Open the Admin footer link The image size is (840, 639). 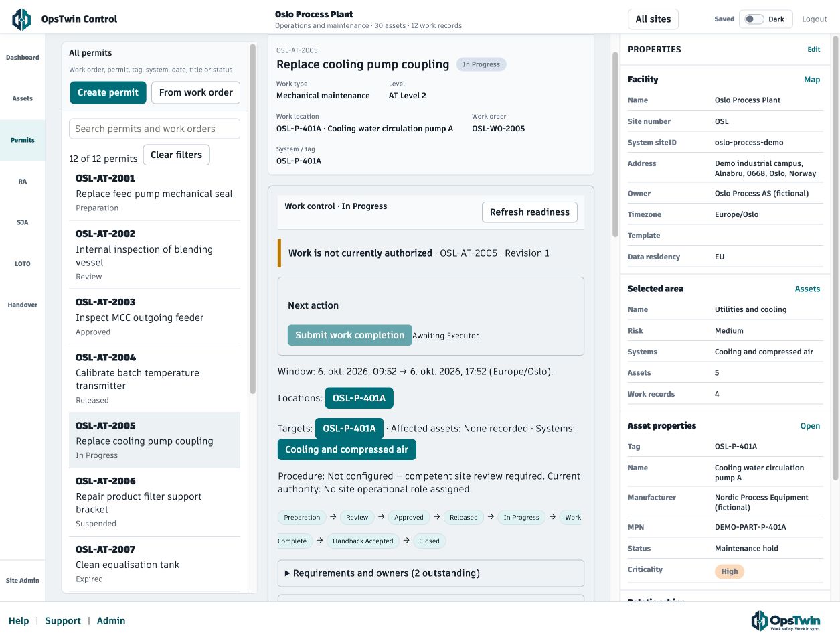coord(111,621)
